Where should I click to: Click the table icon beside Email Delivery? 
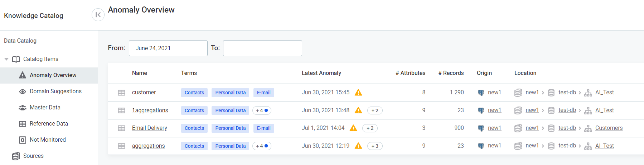click(x=122, y=128)
